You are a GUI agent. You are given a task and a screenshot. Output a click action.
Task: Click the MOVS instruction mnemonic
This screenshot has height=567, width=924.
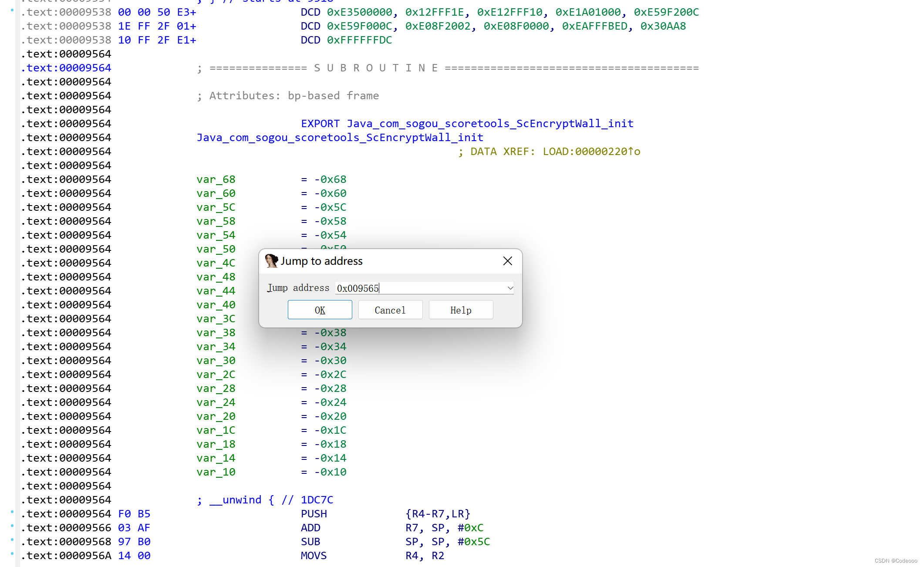coord(314,556)
